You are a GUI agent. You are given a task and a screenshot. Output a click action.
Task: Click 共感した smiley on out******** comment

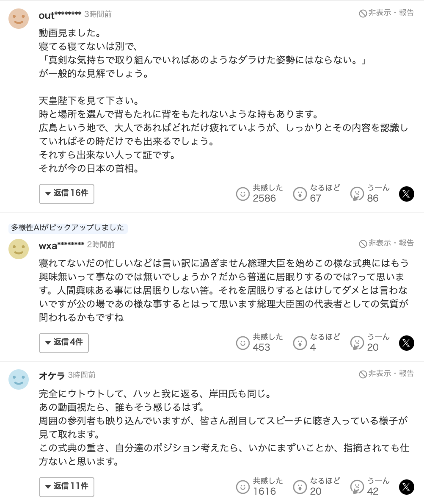pos(242,194)
